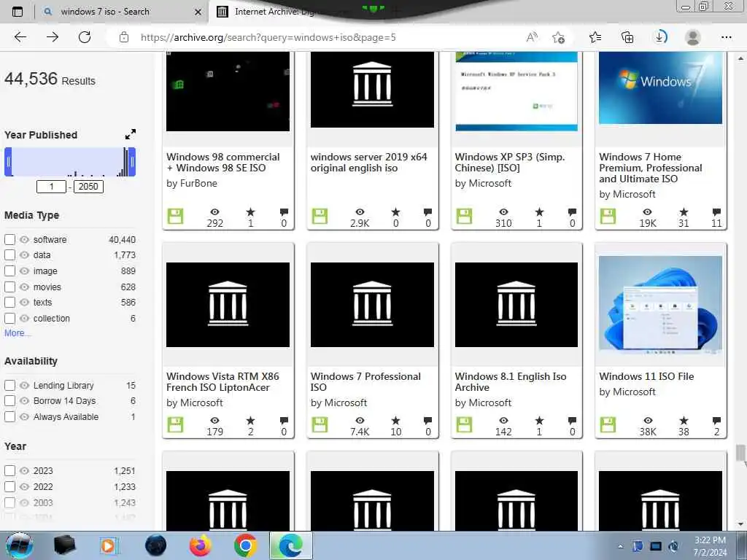
Task: Tick the collection media type checkbox
Action: 9,318
